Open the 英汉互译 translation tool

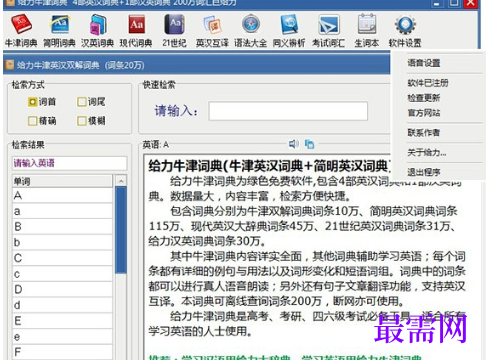pos(212,31)
